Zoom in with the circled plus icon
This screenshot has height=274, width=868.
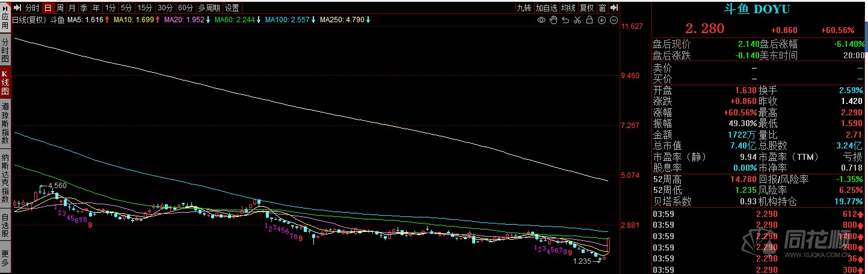[602, 20]
